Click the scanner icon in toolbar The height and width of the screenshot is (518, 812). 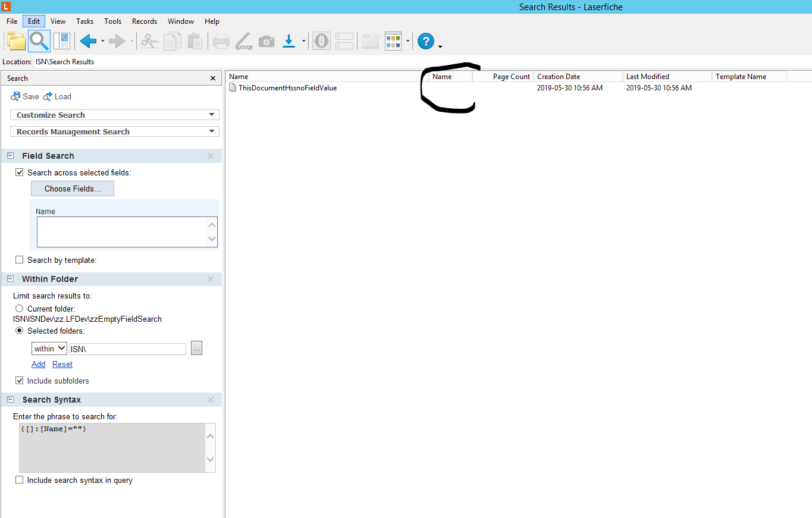click(244, 41)
